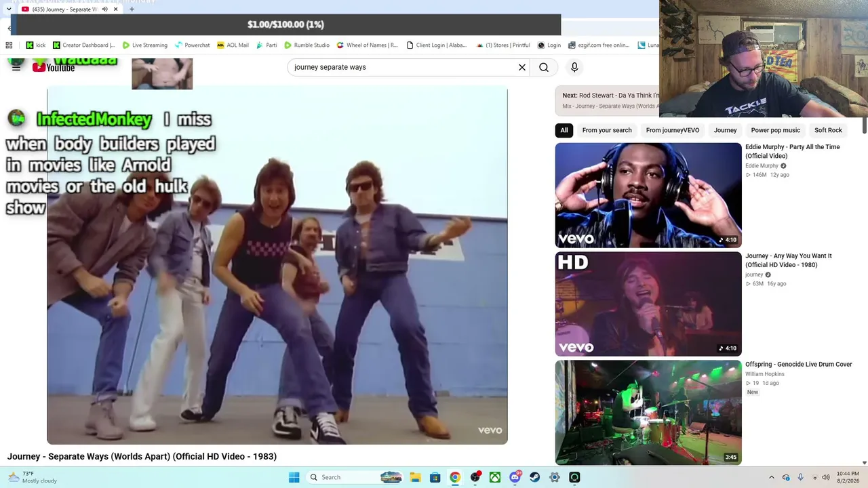
Task: Open a new browser tab
Action: coord(132,9)
